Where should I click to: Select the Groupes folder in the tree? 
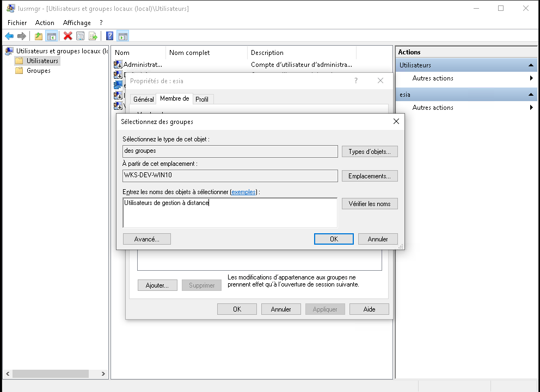click(x=38, y=71)
